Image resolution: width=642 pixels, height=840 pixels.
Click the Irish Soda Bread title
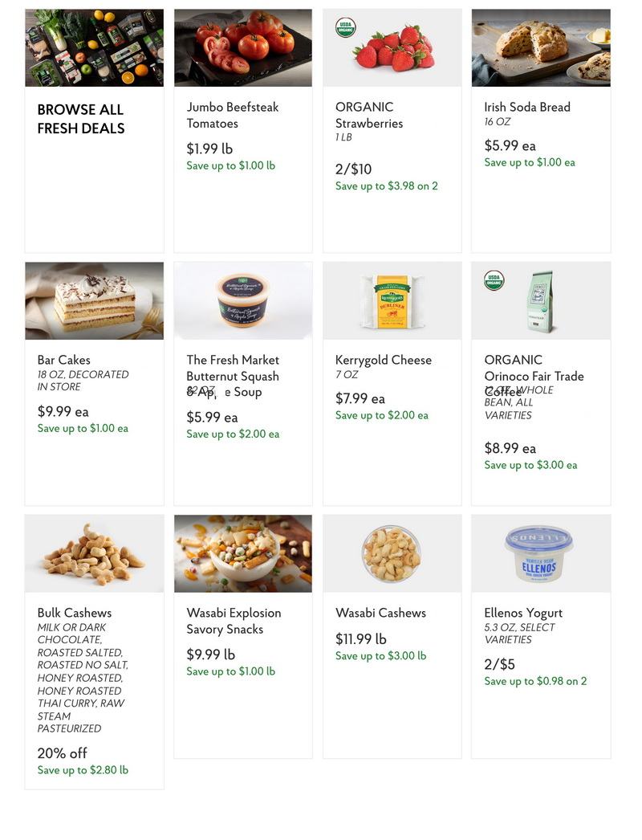tap(527, 107)
